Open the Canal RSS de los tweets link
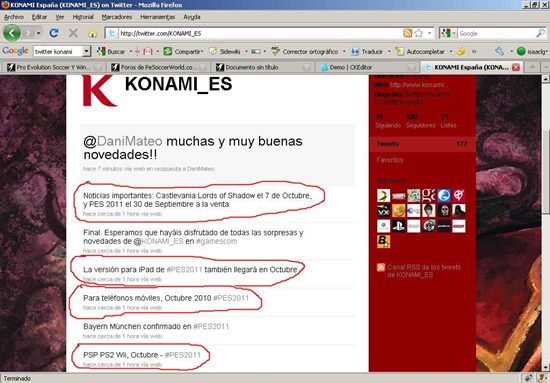This screenshot has width=550, height=383. (424, 271)
